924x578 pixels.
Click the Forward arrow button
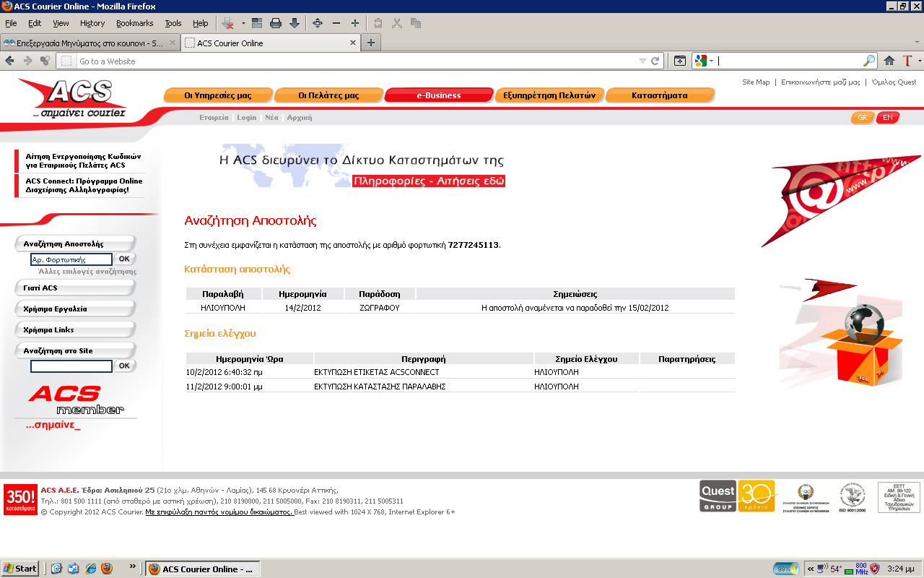click(27, 61)
